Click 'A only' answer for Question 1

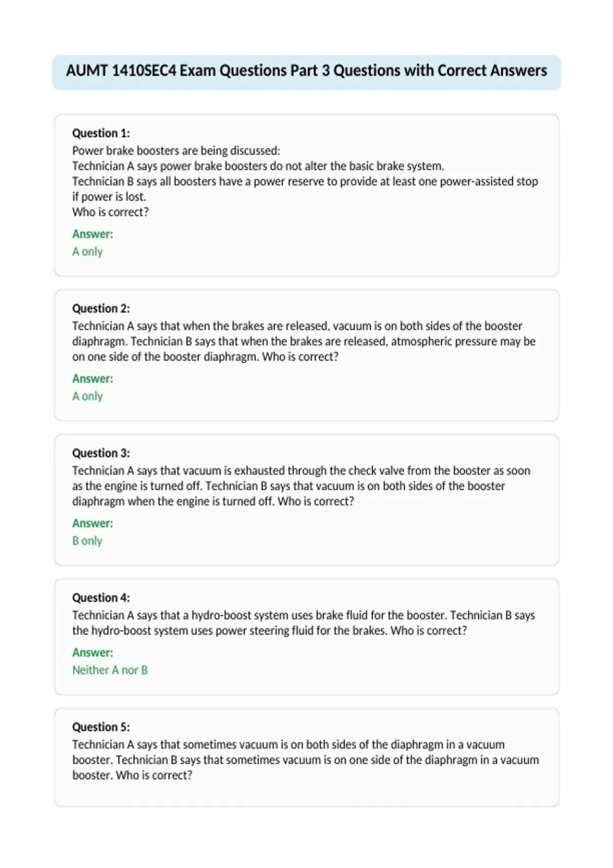pos(87,251)
